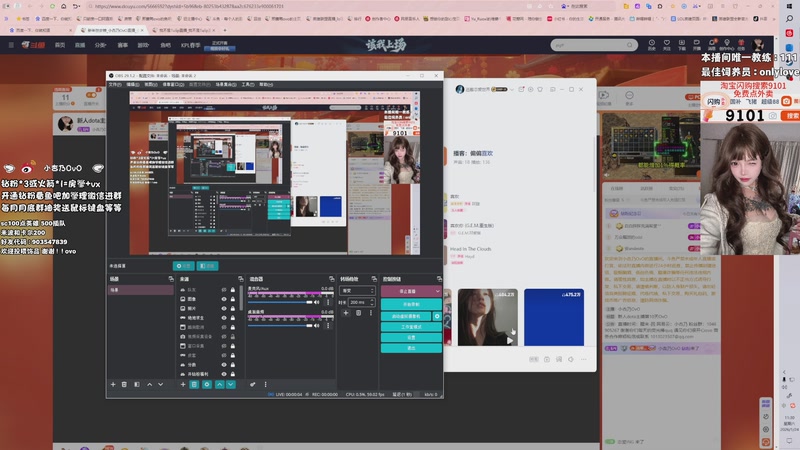Screen dimensions: 800x450
Task: Expand the 分类 category menu in Douyu nav
Action: [100, 45]
